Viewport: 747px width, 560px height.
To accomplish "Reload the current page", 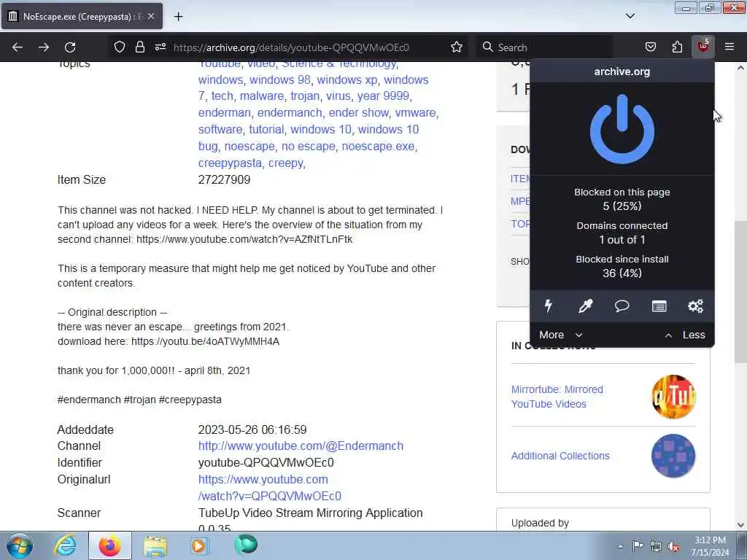I will pos(70,47).
